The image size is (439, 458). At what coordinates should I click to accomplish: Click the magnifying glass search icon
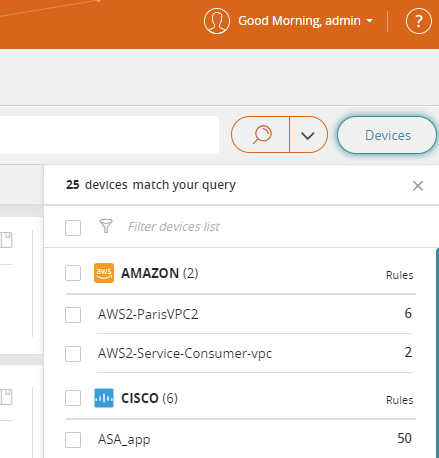(261, 135)
